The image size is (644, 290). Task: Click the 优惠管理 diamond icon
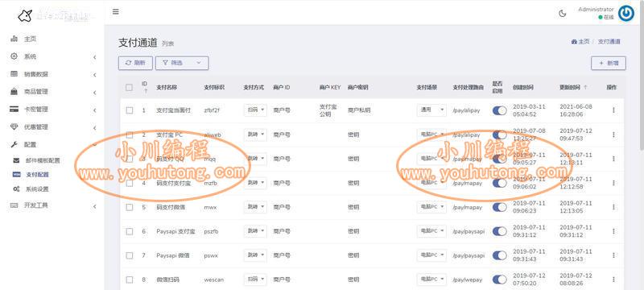14,127
